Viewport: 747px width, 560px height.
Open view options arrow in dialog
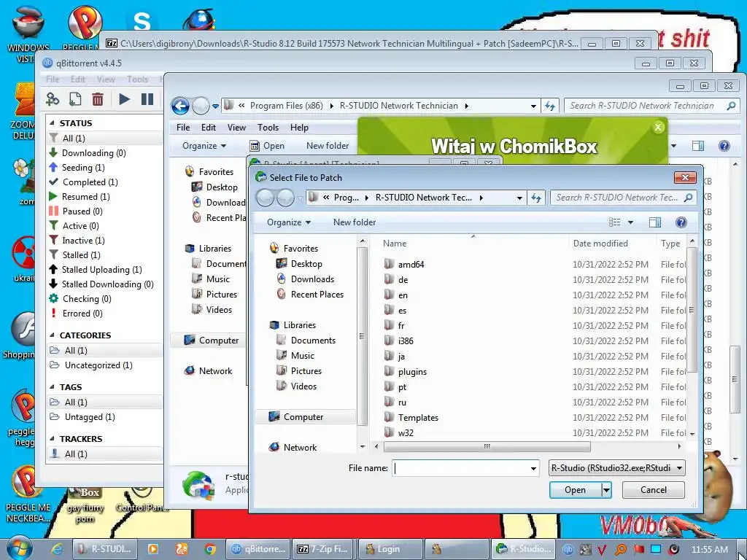click(x=630, y=222)
